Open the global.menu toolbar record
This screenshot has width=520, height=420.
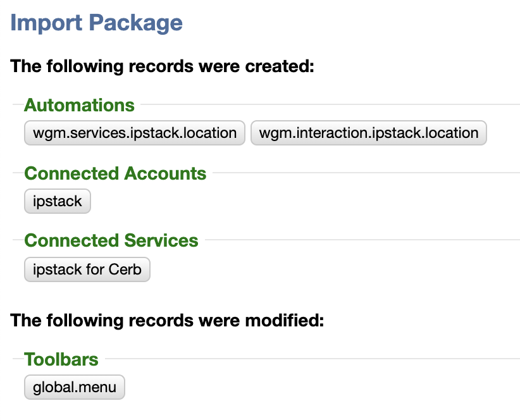(75, 387)
